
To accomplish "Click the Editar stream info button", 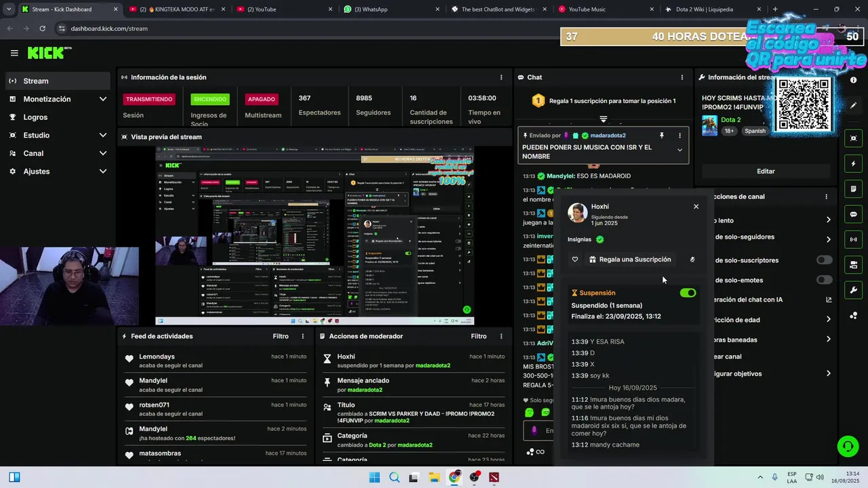I will [766, 171].
